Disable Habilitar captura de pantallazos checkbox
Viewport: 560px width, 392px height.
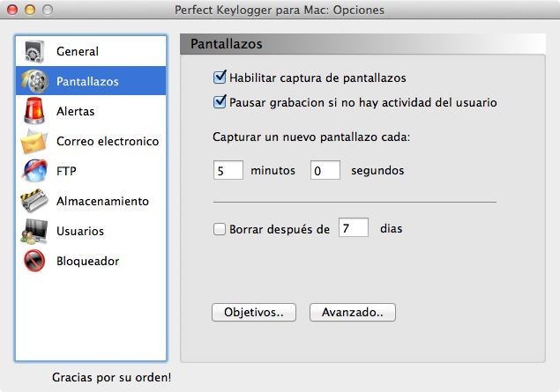(x=220, y=77)
